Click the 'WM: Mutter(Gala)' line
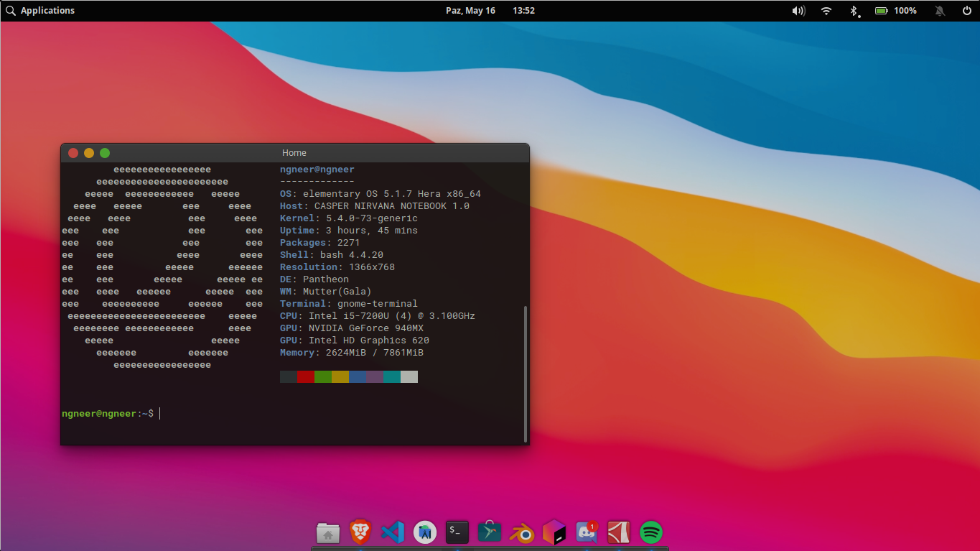 (326, 292)
